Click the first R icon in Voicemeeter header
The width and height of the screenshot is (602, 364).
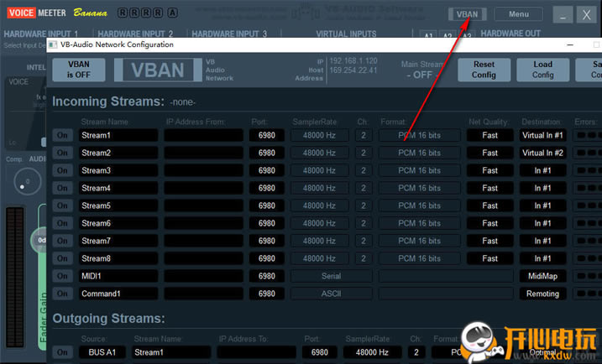coord(122,13)
